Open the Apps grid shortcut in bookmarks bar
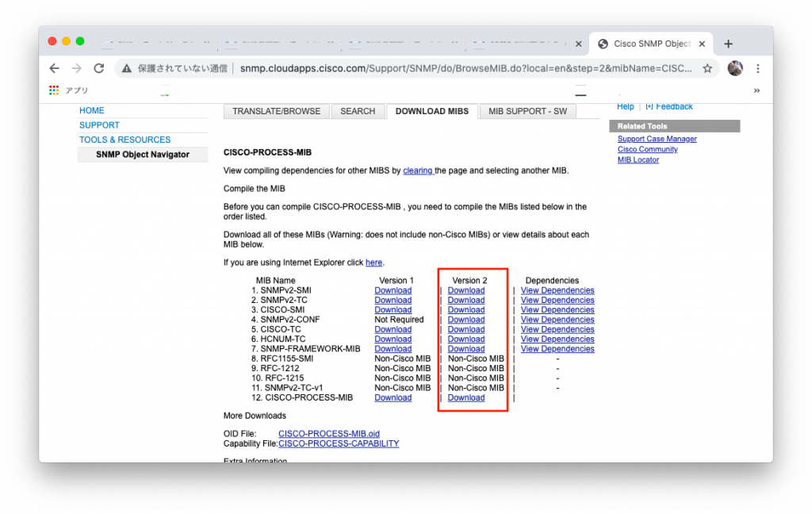 (x=54, y=90)
